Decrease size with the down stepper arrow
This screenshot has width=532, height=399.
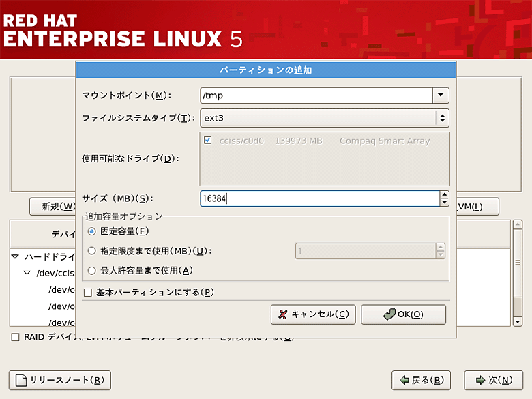tap(445, 202)
